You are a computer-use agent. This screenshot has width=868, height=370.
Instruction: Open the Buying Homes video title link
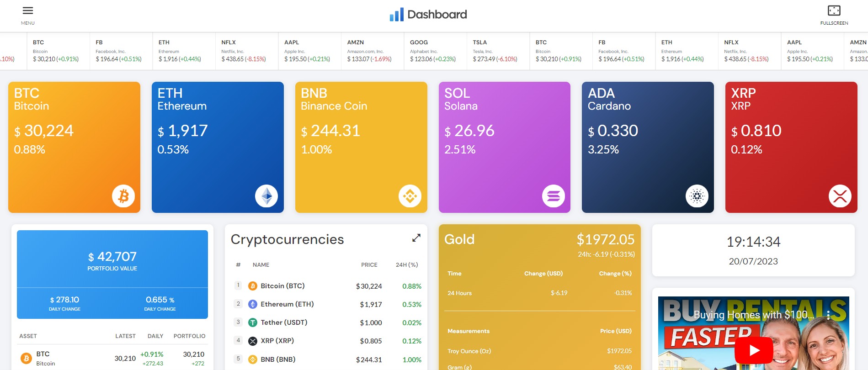coord(754,315)
